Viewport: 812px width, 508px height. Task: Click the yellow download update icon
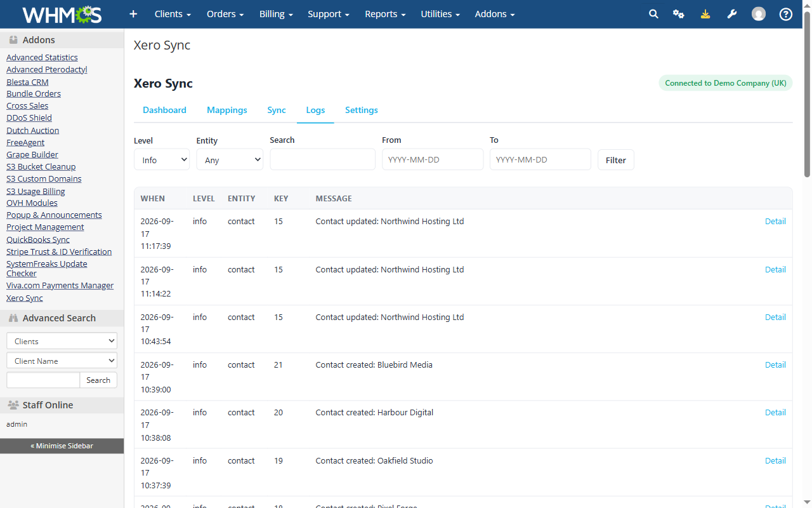tap(705, 14)
